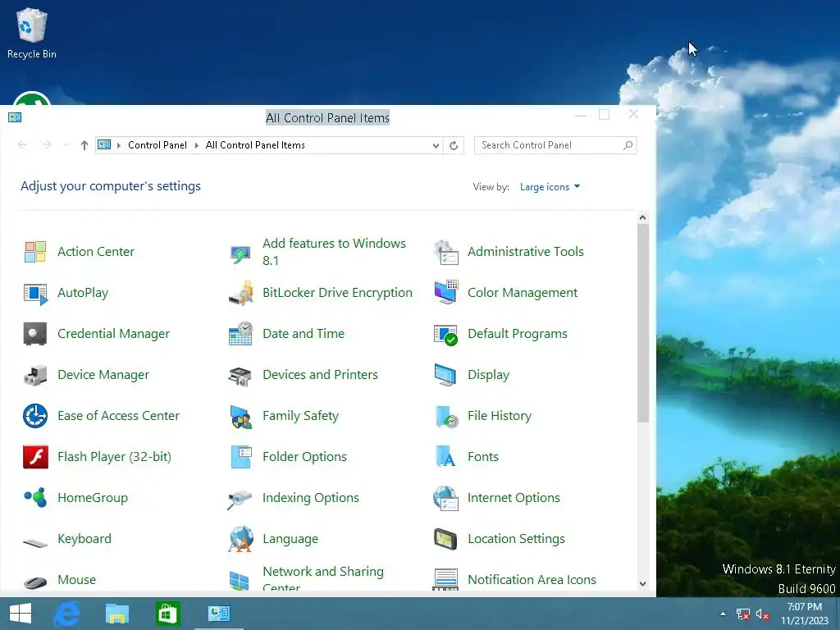The width and height of the screenshot is (840, 630).
Task: Open the Folder Options icon
Action: 240,457
